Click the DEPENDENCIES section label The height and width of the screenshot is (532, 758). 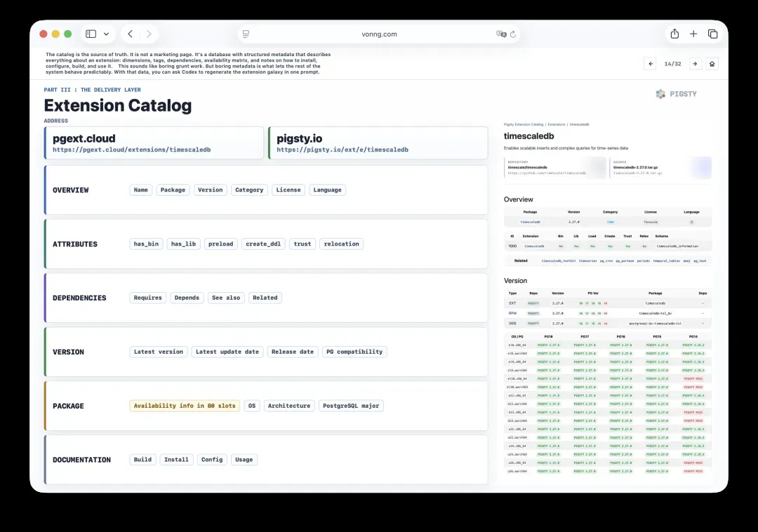pyautogui.click(x=79, y=298)
